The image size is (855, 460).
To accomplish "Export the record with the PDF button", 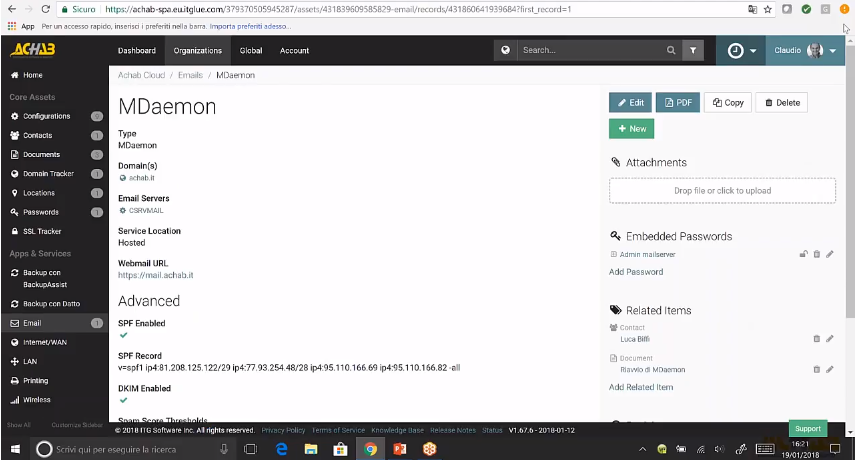I will point(677,102).
